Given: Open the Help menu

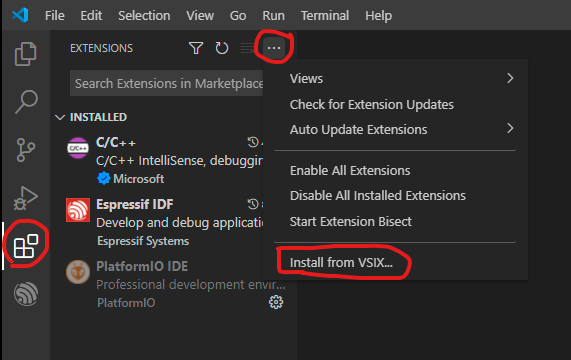Looking at the screenshot, I should pyautogui.click(x=378, y=16).
